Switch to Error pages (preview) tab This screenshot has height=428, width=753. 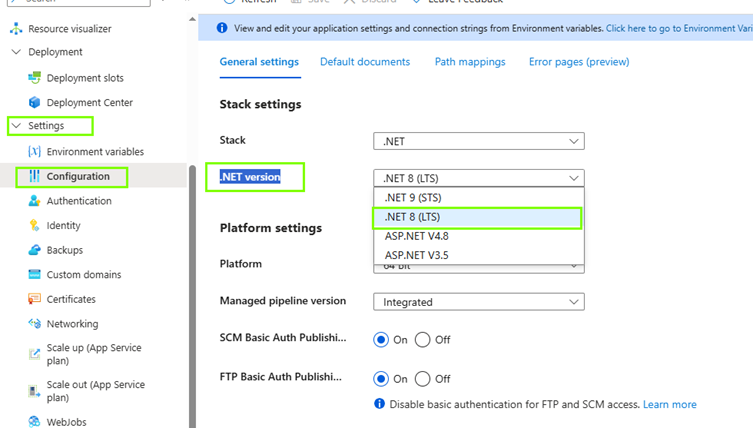pos(579,62)
